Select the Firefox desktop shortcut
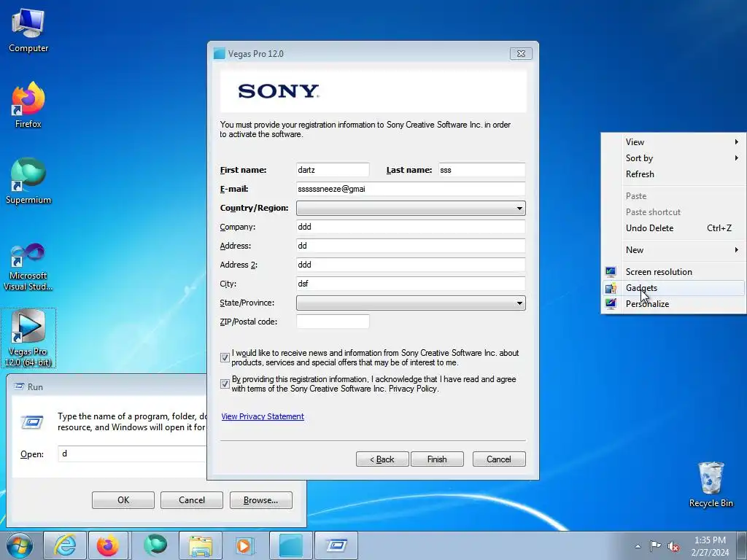The image size is (747, 560). tap(28, 105)
